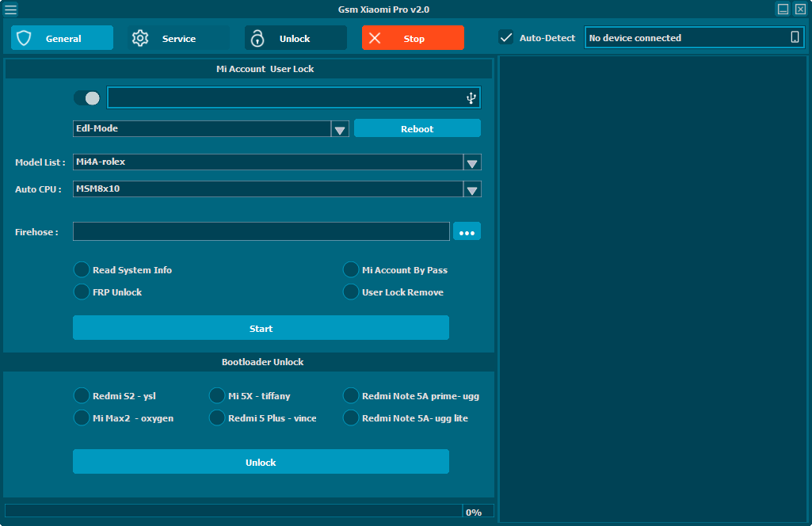Open the Service tab
Viewport: 812px width, 526px height.
179,38
